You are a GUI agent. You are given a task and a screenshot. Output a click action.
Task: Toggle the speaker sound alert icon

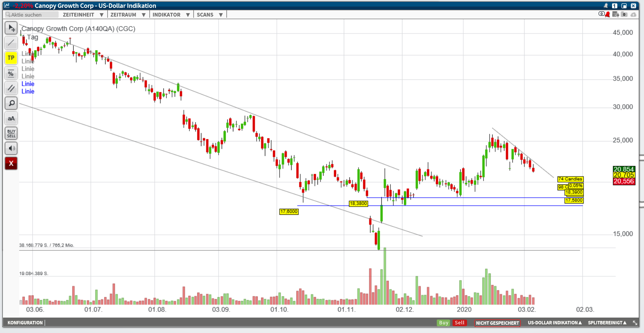11,148
